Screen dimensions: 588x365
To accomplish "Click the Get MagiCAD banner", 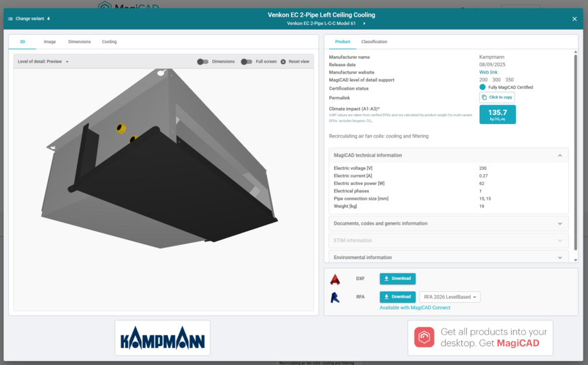I will coord(480,337).
